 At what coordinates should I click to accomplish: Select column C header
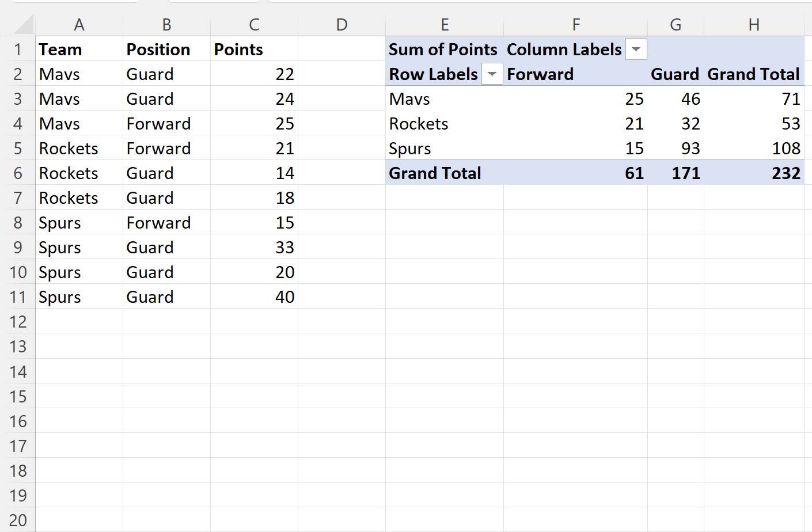click(254, 25)
